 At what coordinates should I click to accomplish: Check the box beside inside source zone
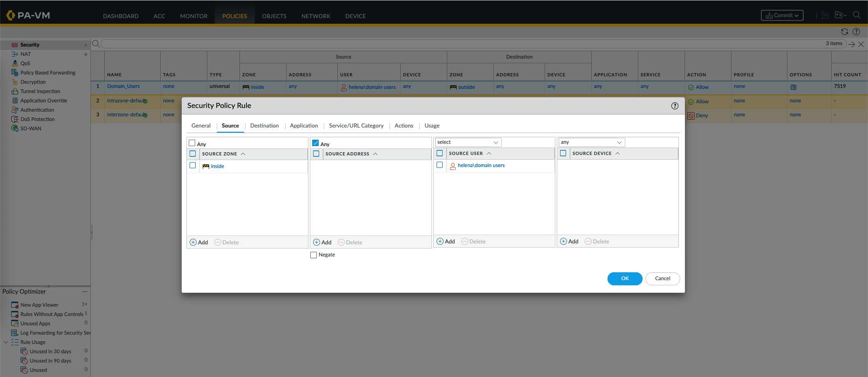pyautogui.click(x=193, y=166)
